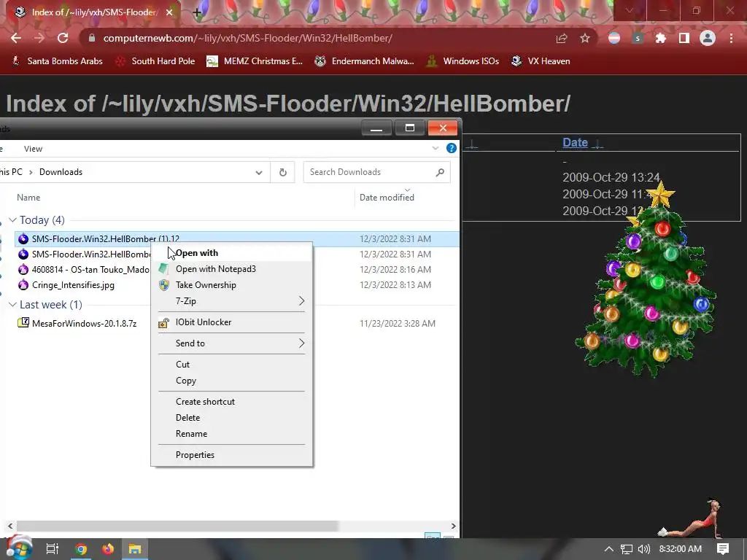Open the View ribbon tab
This screenshot has height=560, width=747.
33,149
